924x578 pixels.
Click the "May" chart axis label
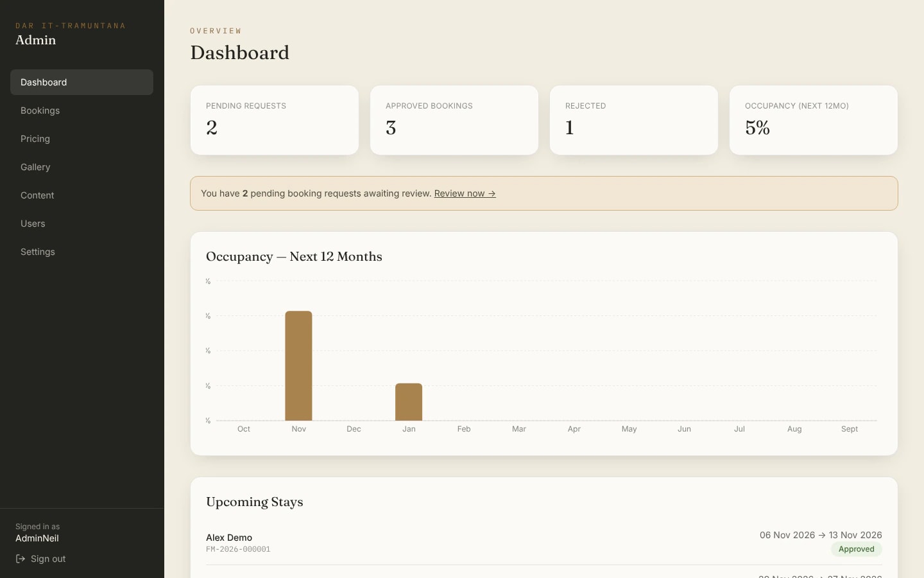coord(629,429)
